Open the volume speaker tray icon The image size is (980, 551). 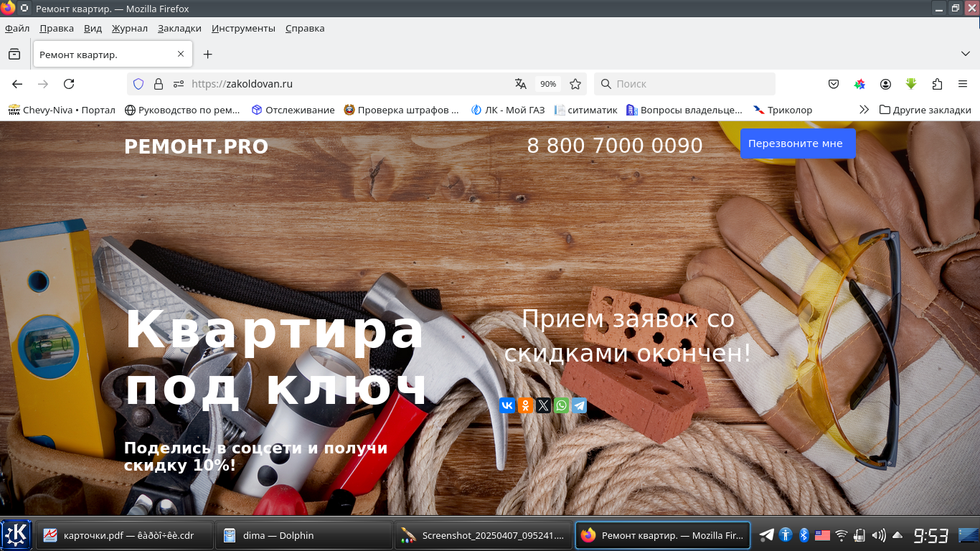[x=879, y=535]
